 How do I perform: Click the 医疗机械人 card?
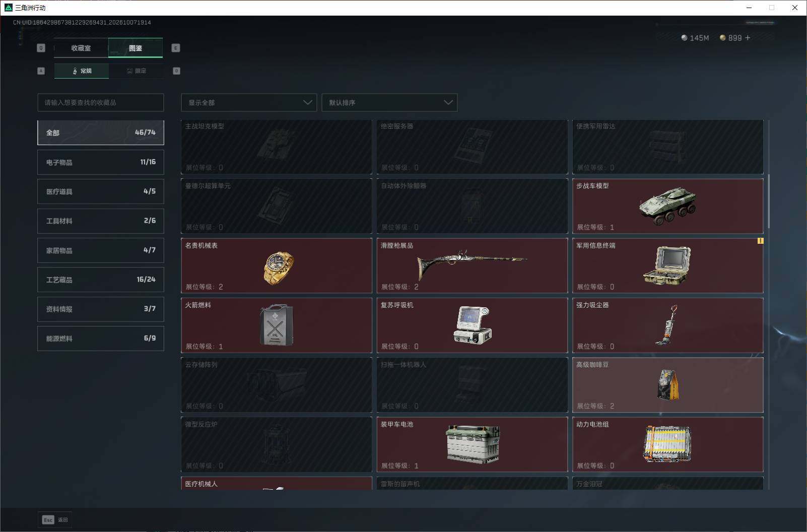[277, 484]
